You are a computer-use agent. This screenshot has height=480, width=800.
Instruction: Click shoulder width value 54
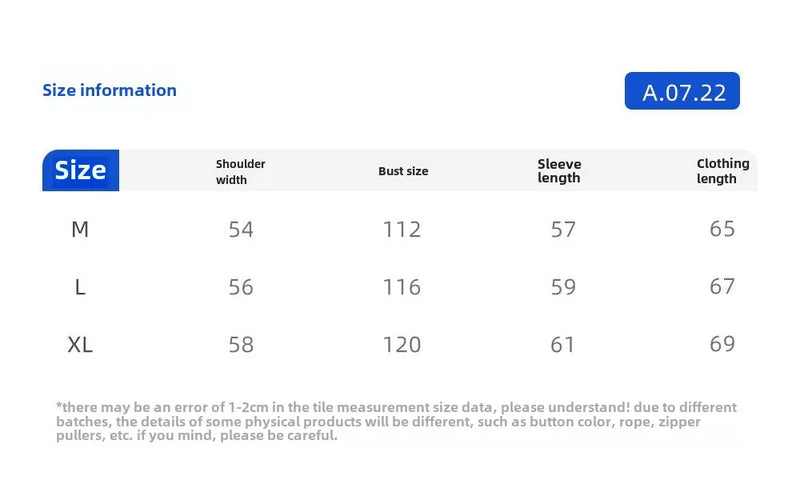coord(241,230)
